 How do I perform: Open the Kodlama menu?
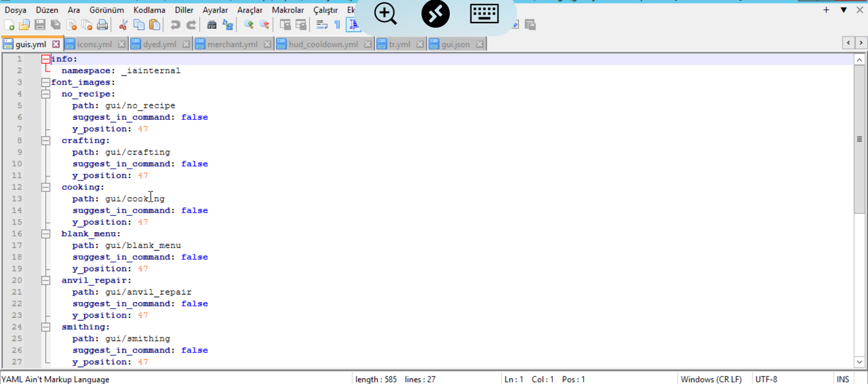click(x=149, y=10)
